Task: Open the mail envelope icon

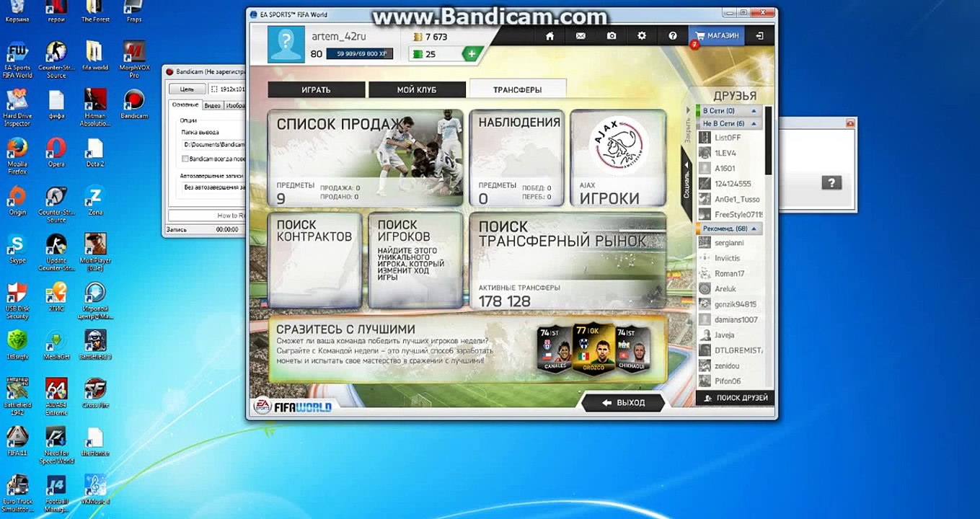Action: 581,35
